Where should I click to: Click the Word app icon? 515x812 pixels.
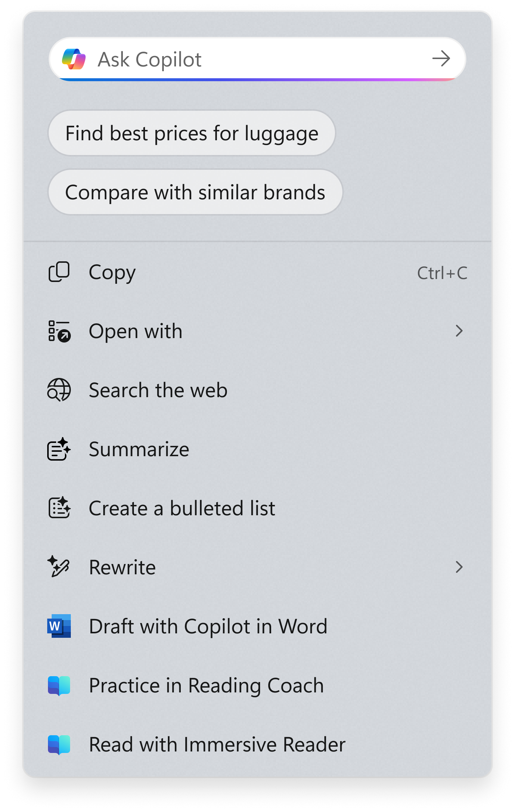(x=59, y=626)
